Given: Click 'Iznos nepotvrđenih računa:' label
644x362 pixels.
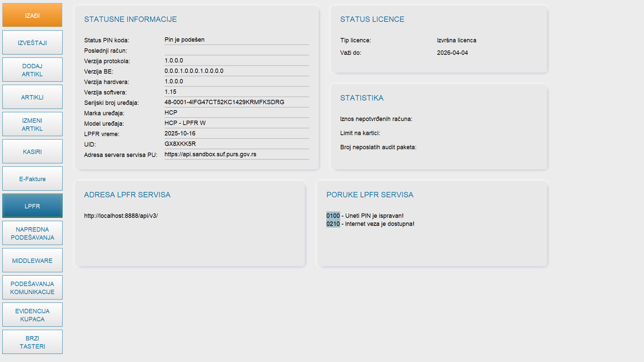Looking at the screenshot, I should click(x=376, y=119).
